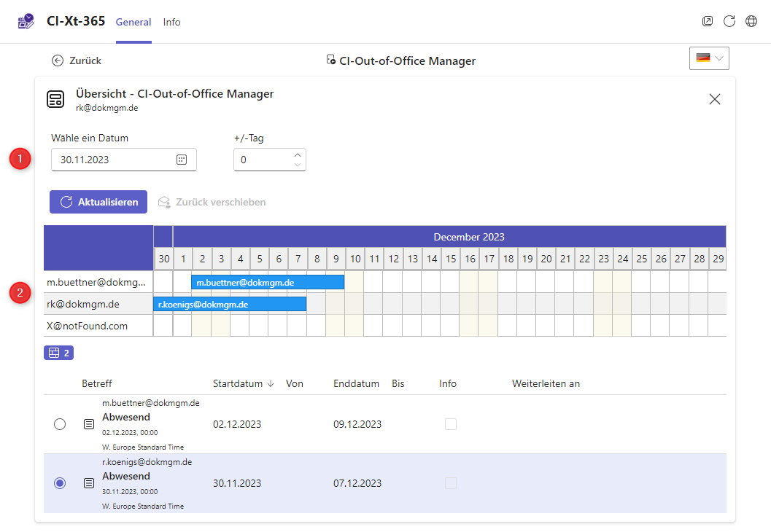The width and height of the screenshot is (771, 532).
Task: Open the calendar picker in date field
Action: coord(182,160)
